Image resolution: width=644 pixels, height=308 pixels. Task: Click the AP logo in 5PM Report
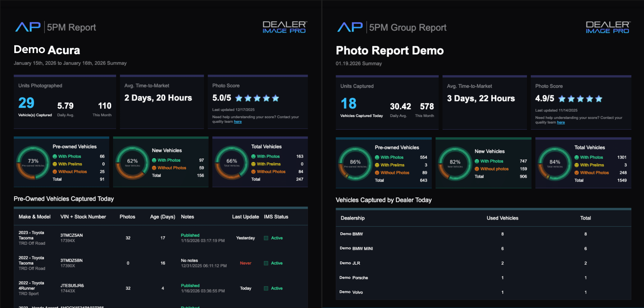click(x=28, y=27)
